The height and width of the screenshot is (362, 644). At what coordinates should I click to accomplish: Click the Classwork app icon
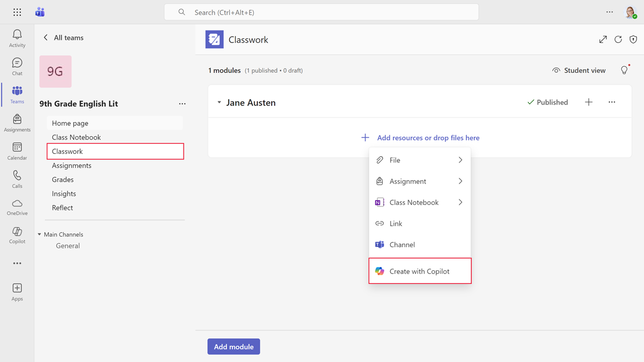tap(214, 40)
